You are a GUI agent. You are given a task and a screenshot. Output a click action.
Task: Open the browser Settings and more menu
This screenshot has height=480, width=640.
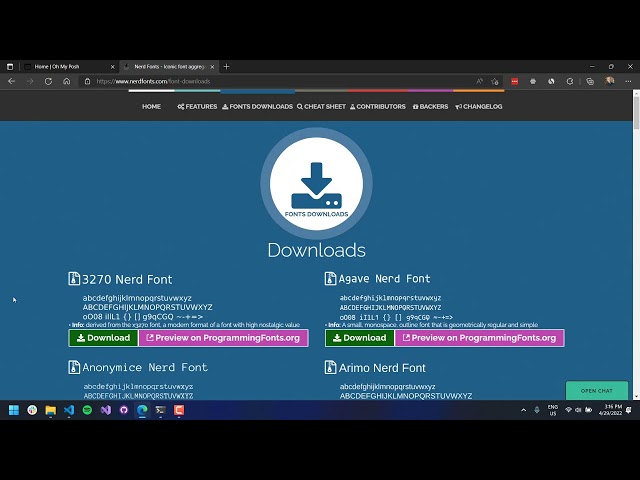click(x=628, y=81)
